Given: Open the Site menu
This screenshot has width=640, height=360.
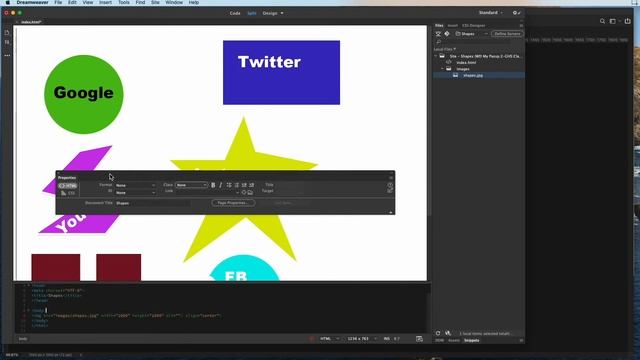Looking at the screenshot, I should click(155, 2).
